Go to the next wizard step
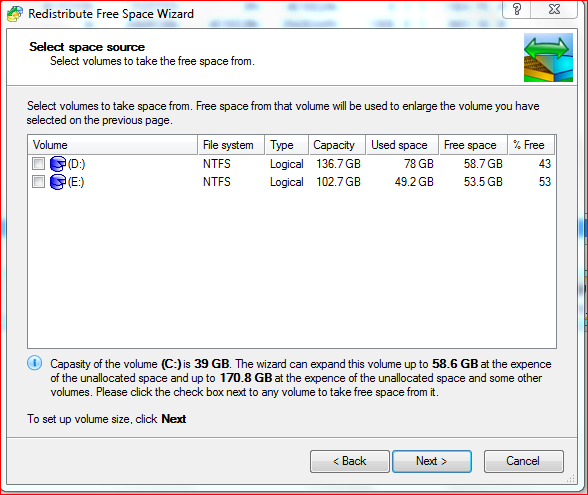Image resolution: width=588 pixels, height=495 pixels. pyautogui.click(x=432, y=461)
